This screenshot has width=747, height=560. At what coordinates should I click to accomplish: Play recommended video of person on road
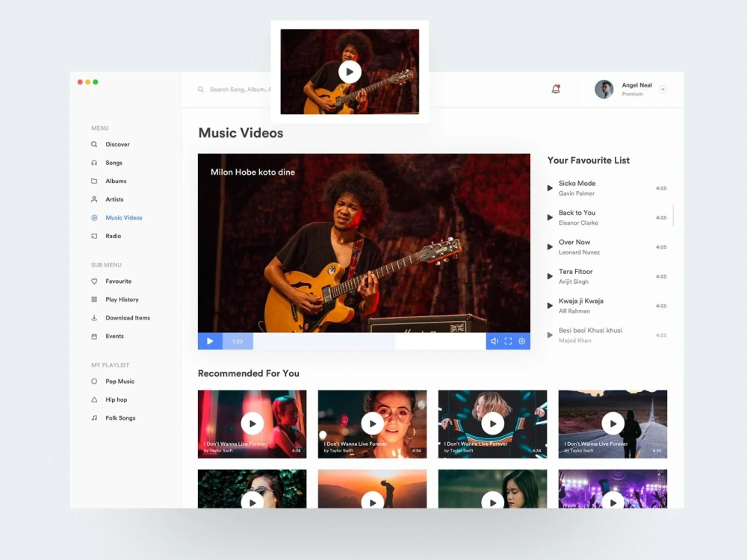tap(613, 424)
